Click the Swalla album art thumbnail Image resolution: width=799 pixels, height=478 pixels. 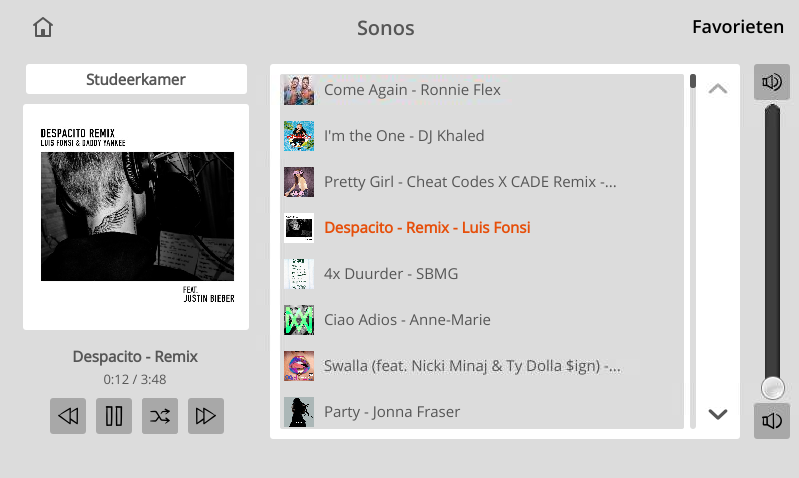click(299, 366)
